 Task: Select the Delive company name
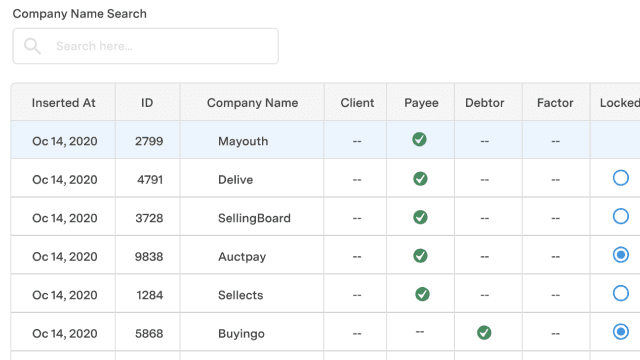[236, 180]
